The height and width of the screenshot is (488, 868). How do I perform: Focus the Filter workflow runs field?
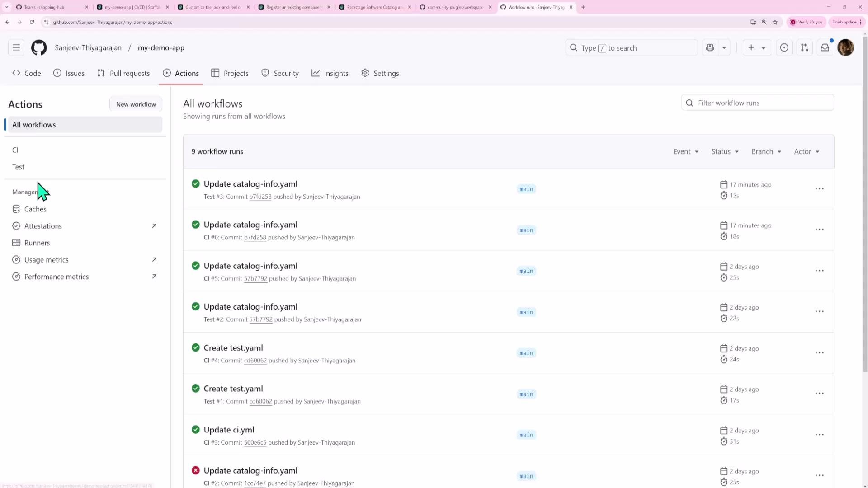click(x=757, y=103)
